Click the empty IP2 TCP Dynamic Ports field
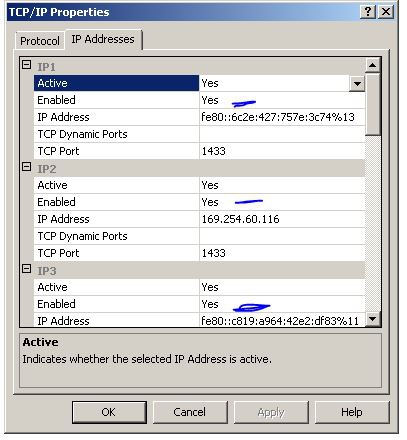This screenshot has width=407, height=440. pos(282,236)
